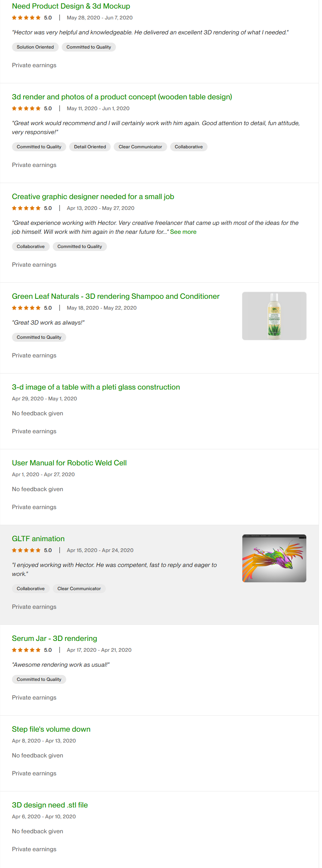Viewport: 322px width, 868px height.
Task: Open 'Need Product Design & 3d Mockup' job
Action: pos(71,6)
